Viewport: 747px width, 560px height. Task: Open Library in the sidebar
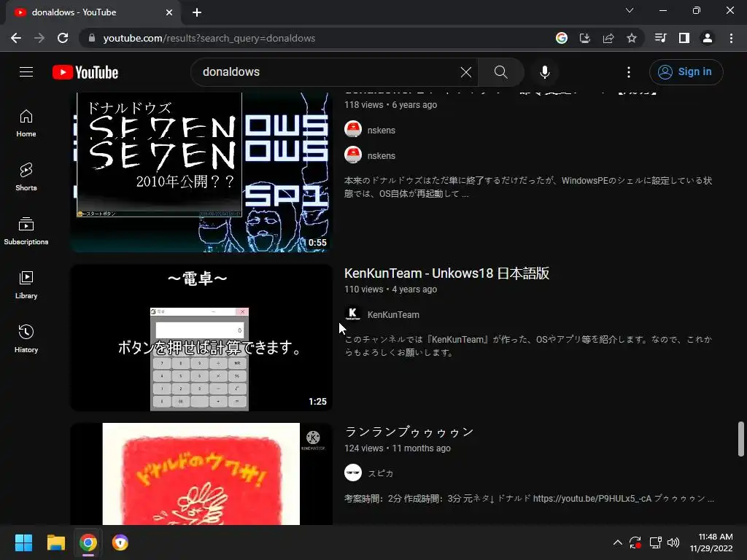click(26, 285)
